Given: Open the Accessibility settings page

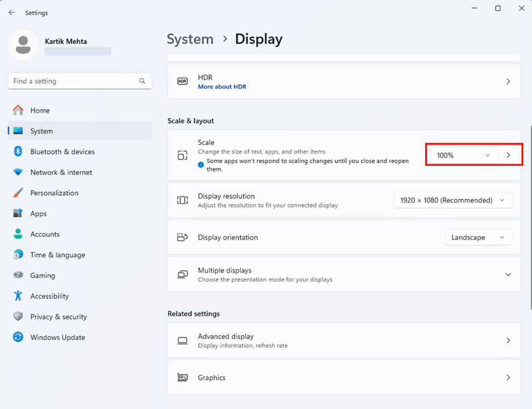Looking at the screenshot, I should (79, 296).
